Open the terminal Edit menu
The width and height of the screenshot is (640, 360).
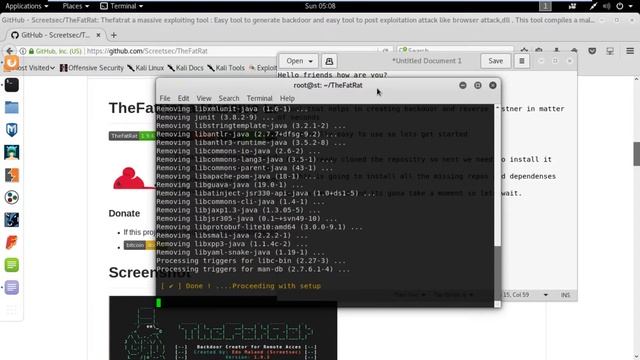click(183, 98)
